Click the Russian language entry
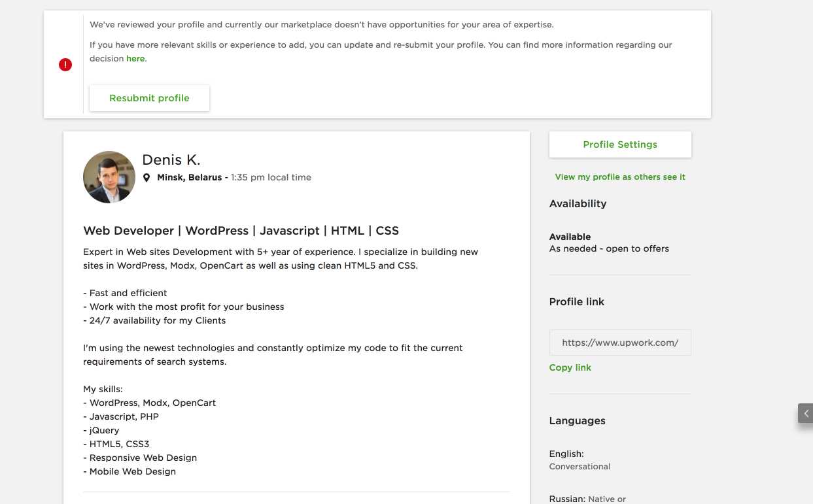This screenshot has width=813, height=504. click(x=587, y=499)
